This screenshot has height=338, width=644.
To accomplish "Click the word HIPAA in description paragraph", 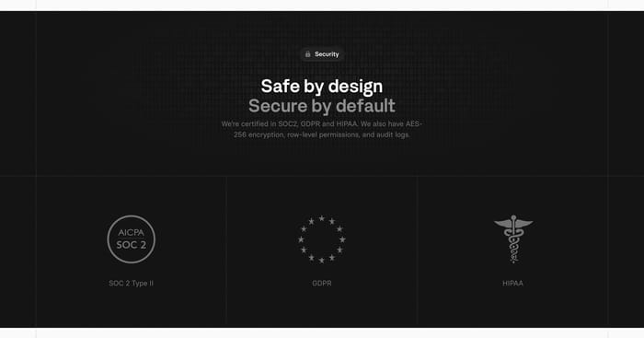I will coord(347,123).
